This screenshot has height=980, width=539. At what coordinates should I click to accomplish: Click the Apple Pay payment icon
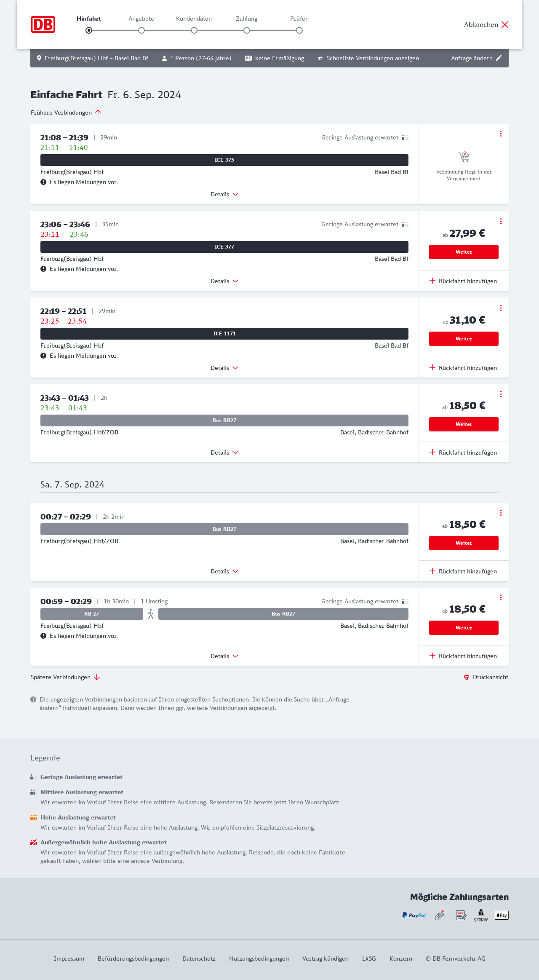tap(502, 915)
